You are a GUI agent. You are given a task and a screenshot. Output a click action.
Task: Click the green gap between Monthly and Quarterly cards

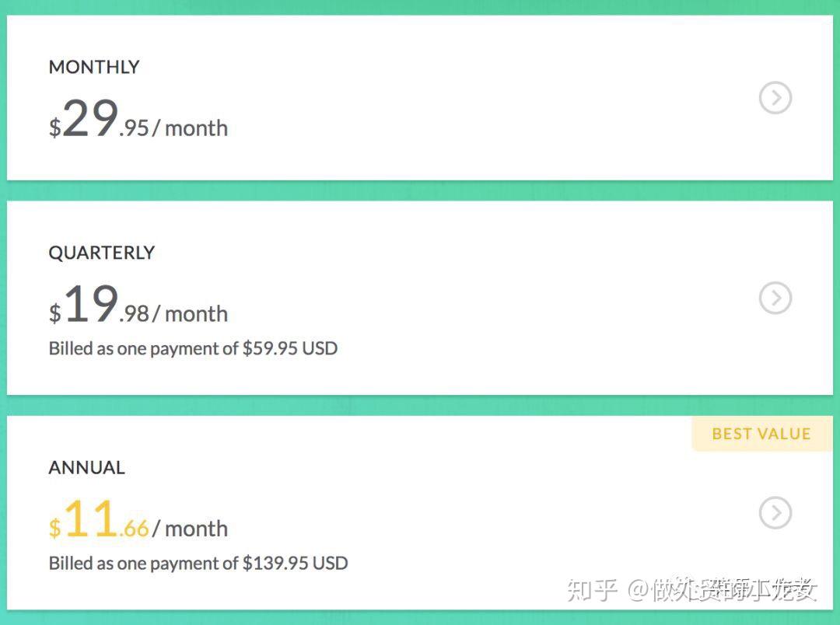point(420,190)
